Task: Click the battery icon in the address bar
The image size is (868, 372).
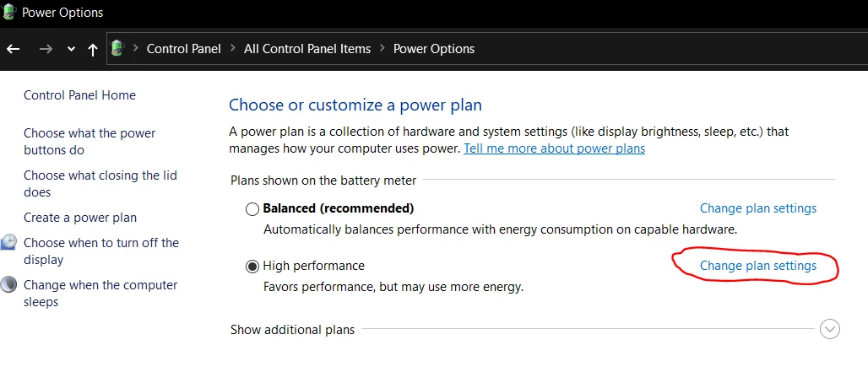Action: coord(117,48)
